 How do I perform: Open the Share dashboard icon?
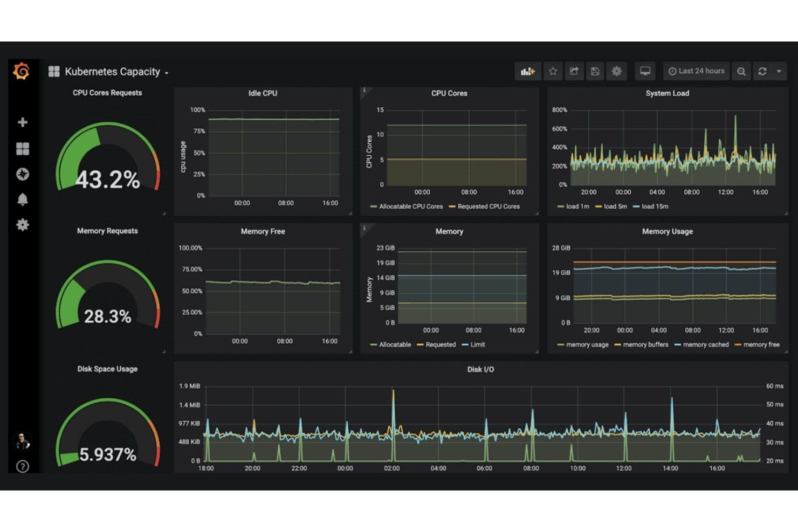[x=574, y=71]
